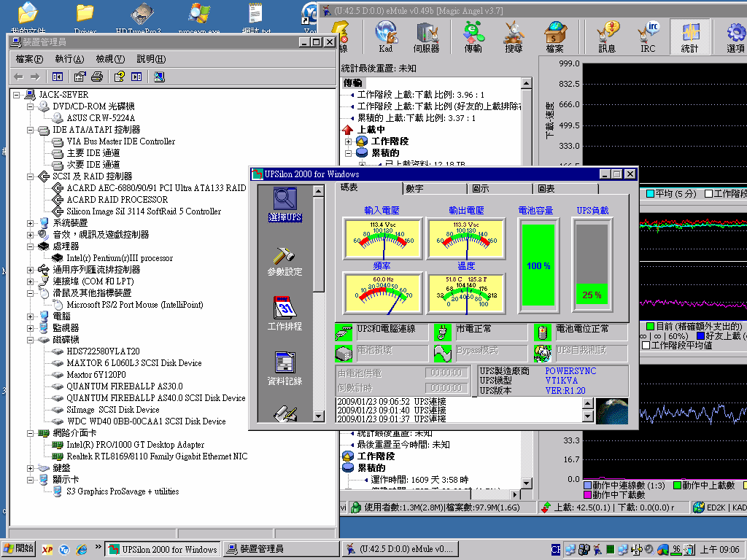Image resolution: width=747 pixels, height=560 pixels.
Task: Open the IRC icon in eMule toolbar
Action: pos(648,36)
